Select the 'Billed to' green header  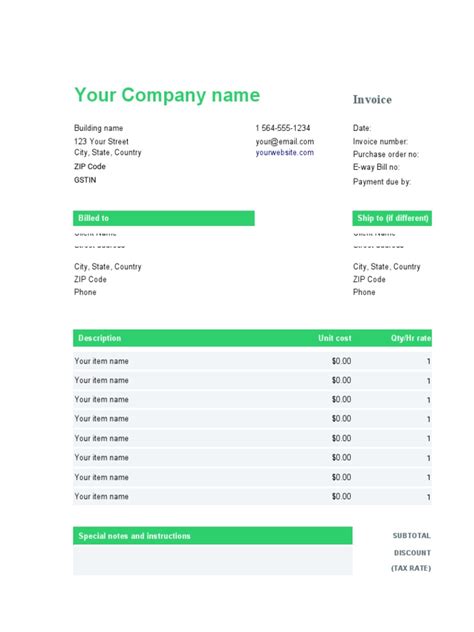pos(164,218)
